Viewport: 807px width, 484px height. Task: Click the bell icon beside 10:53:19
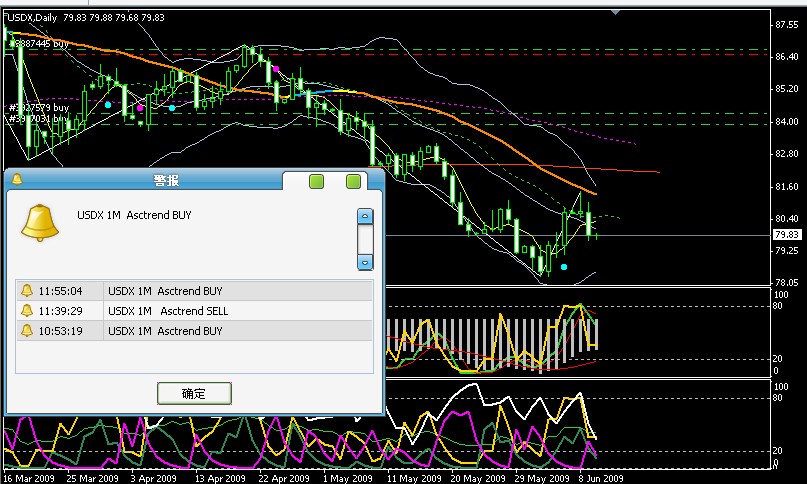click(26, 331)
